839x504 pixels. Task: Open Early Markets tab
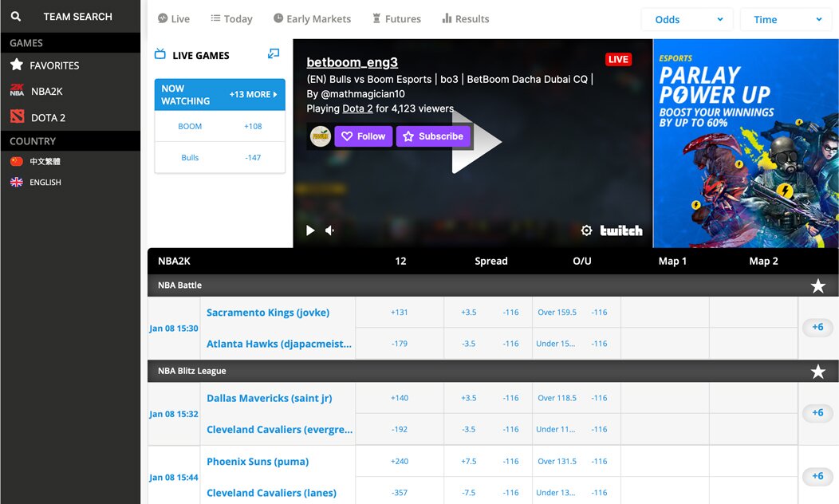(x=312, y=18)
